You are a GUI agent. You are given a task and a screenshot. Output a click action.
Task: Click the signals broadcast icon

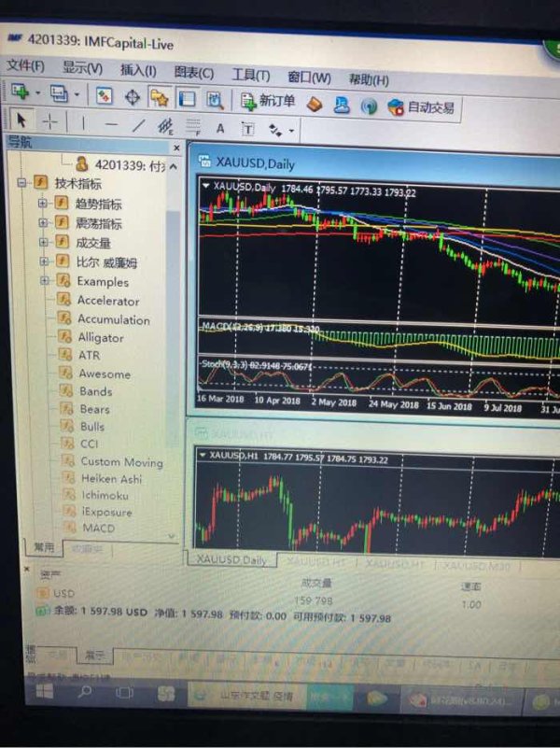tap(369, 106)
